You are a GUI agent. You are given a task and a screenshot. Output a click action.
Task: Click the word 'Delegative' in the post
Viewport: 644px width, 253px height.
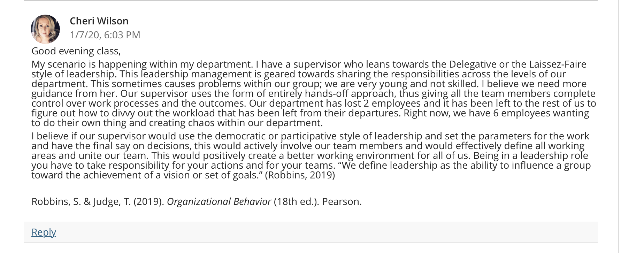pos(473,64)
